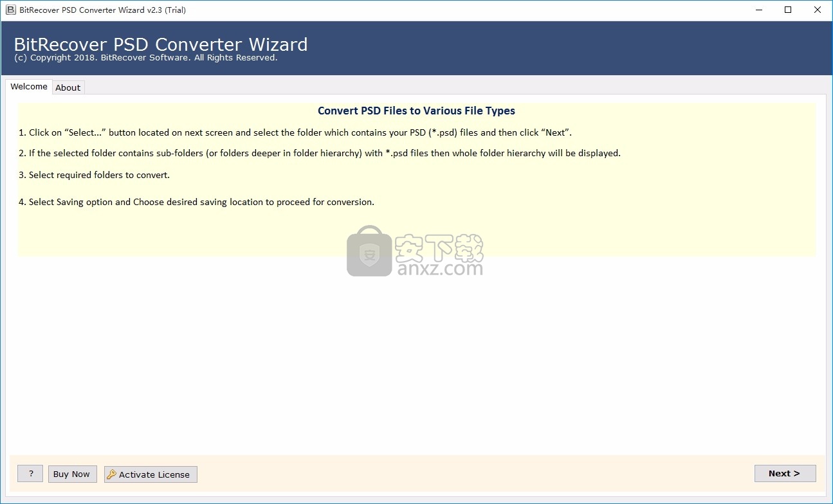
Task: Open help with the question mark button
Action: click(x=30, y=474)
